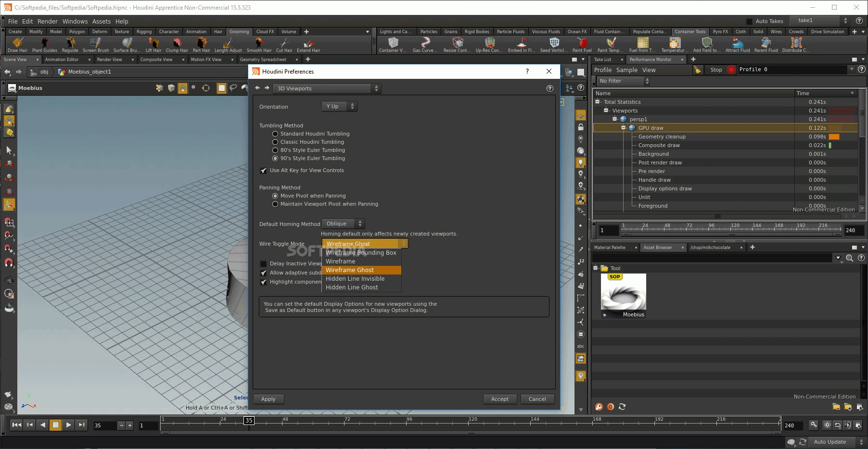Select the Seed Vorticles tool
The image size is (868, 449).
[x=553, y=45]
